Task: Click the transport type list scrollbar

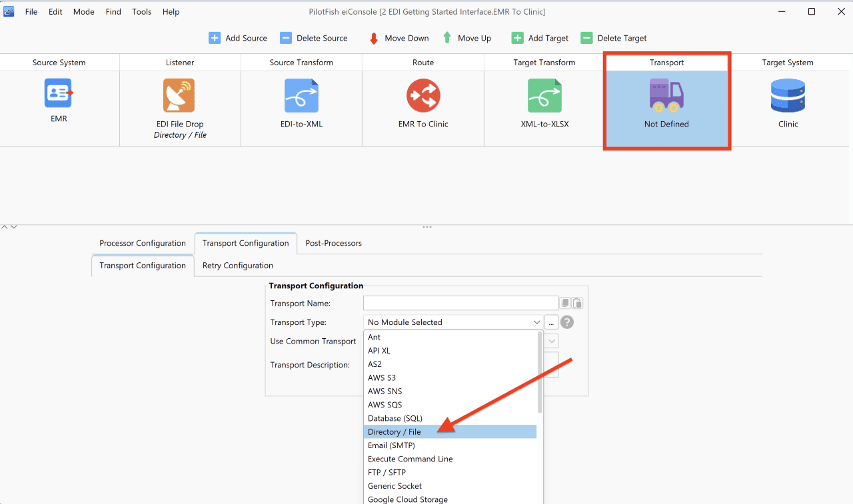Action: (540, 373)
